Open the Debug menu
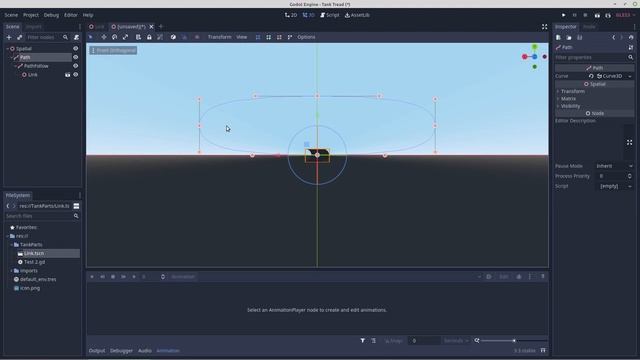The width and height of the screenshot is (640, 360). click(x=51, y=15)
